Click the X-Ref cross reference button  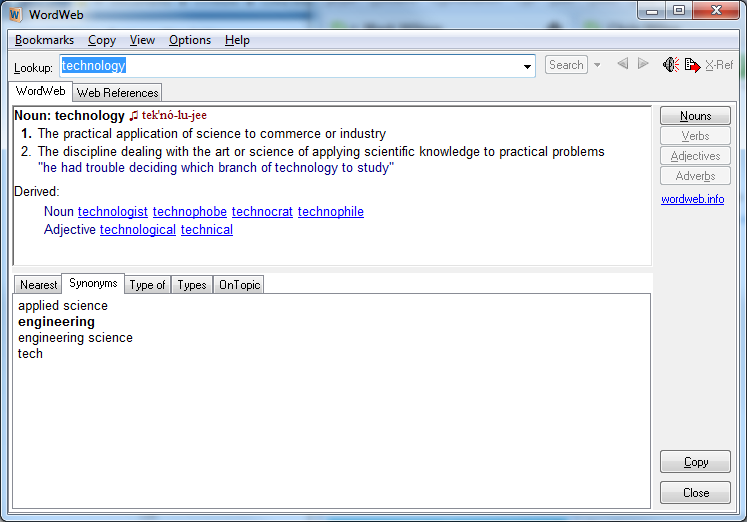719,65
